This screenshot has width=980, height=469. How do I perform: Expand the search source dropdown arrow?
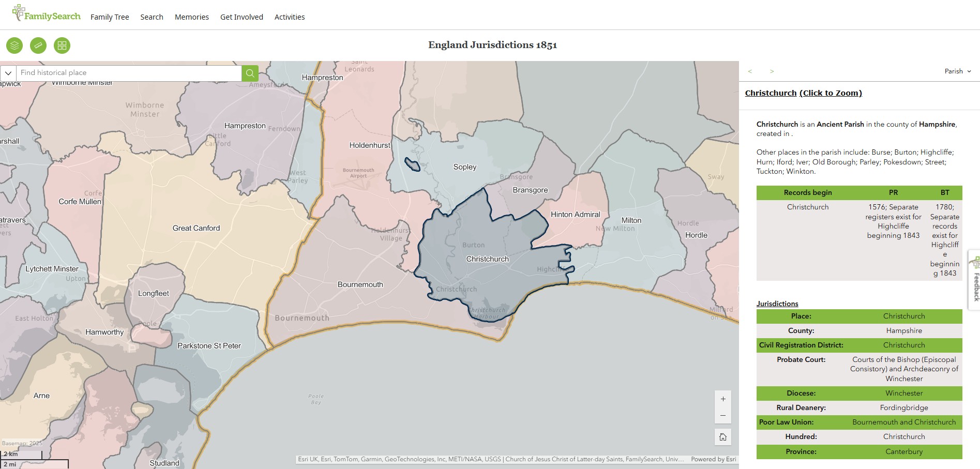(8, 73)
